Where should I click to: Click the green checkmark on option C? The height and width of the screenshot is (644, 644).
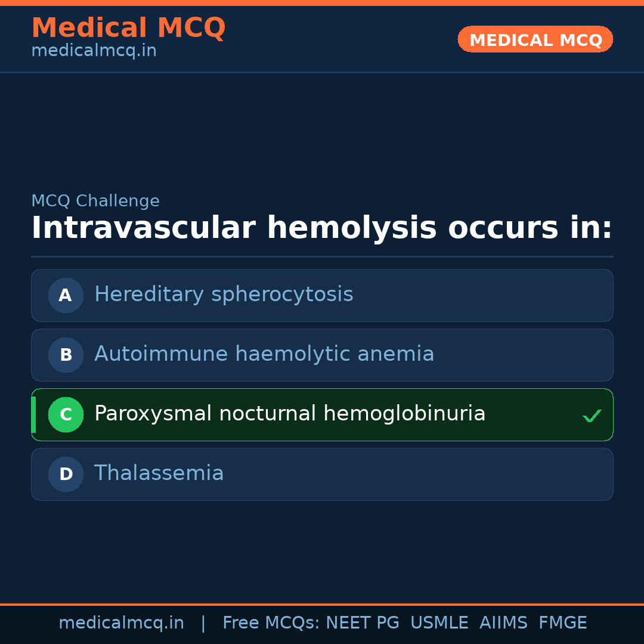click(592, 416)
